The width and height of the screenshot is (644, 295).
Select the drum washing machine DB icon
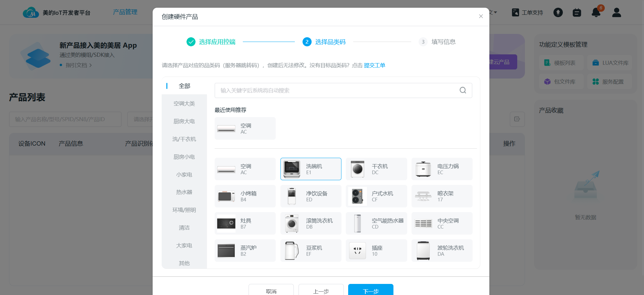[x=292, y=223]
